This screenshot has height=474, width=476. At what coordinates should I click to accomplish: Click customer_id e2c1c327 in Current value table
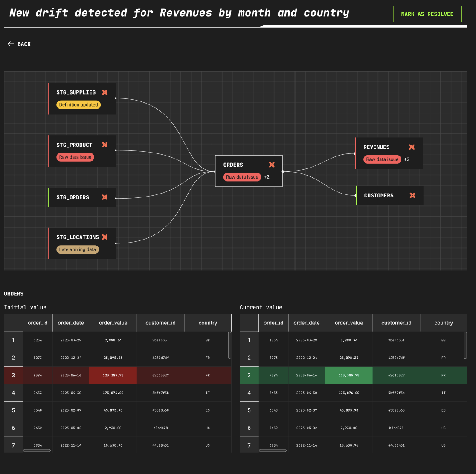pyautogui.click(x=397, y=376)
